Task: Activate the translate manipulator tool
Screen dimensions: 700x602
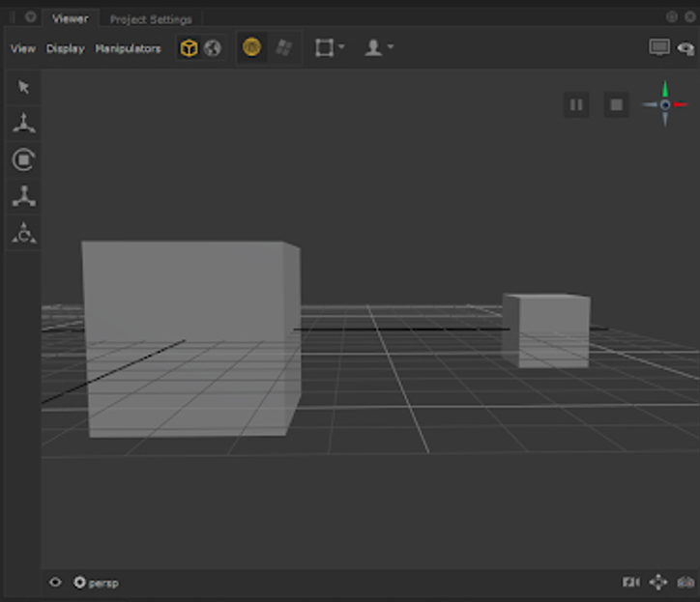Action: (24, 124)
